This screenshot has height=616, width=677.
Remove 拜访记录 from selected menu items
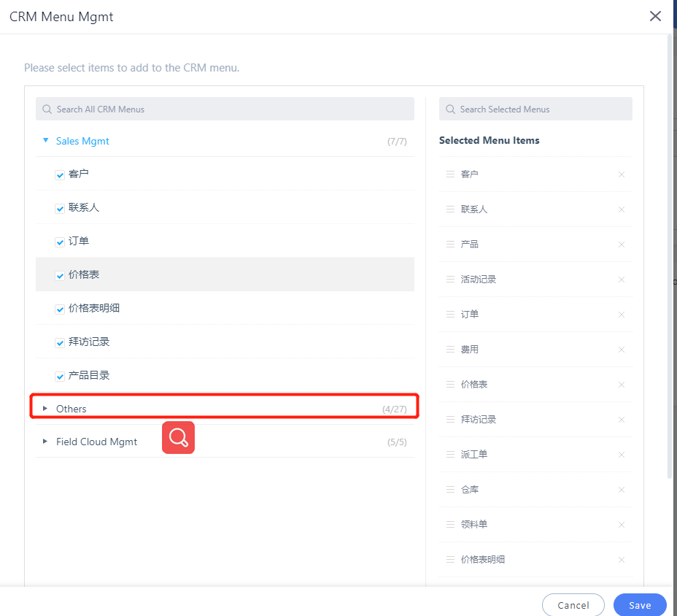pyautogui.click(x=622, y=420)
